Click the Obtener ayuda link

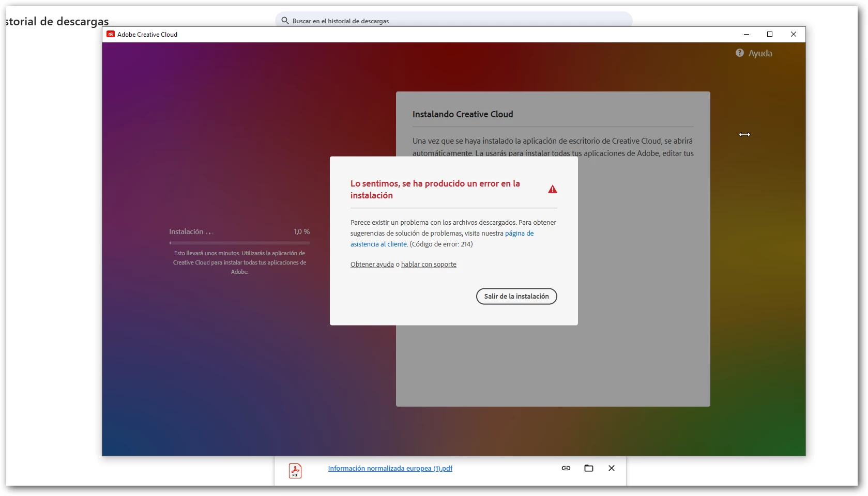point(372,264)
